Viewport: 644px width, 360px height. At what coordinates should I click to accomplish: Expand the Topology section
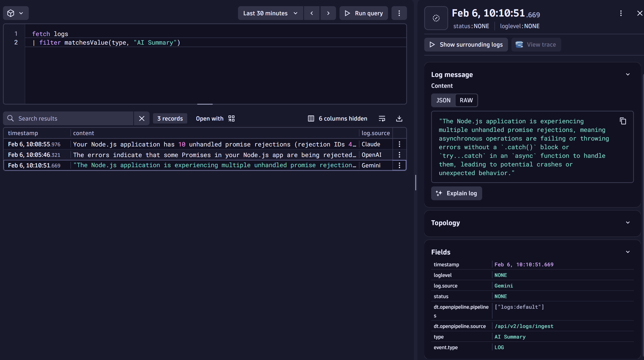click(x=628, y=222)
